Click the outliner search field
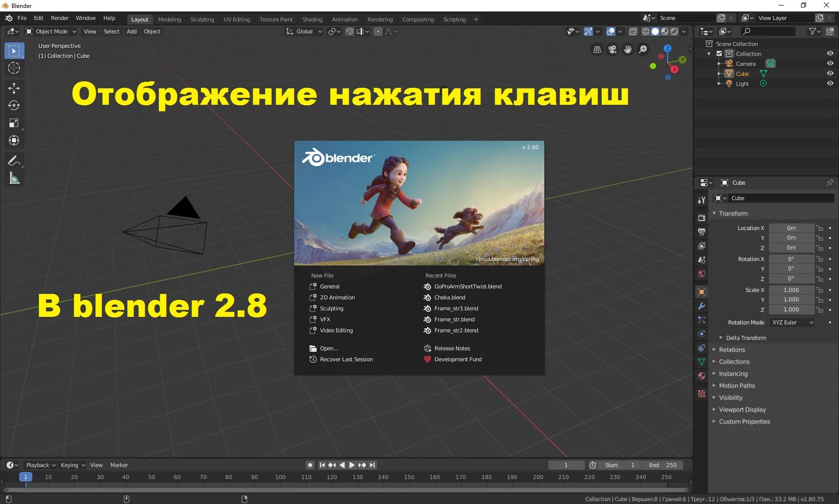This screenshot has height=504, width=839. [768, 31]
